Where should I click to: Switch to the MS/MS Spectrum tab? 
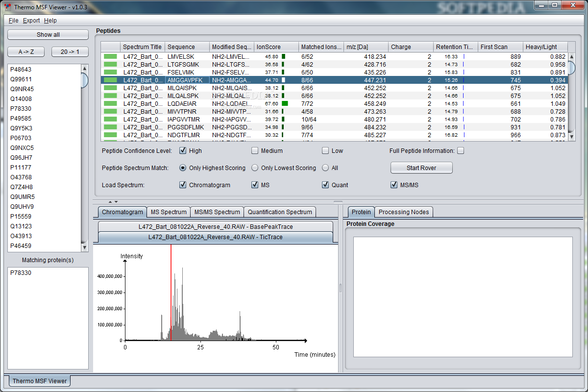click(x=217, y=212)
